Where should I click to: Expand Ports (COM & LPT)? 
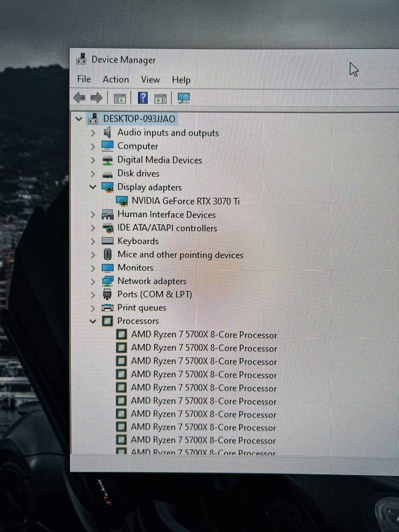click(x=93, y=295)
